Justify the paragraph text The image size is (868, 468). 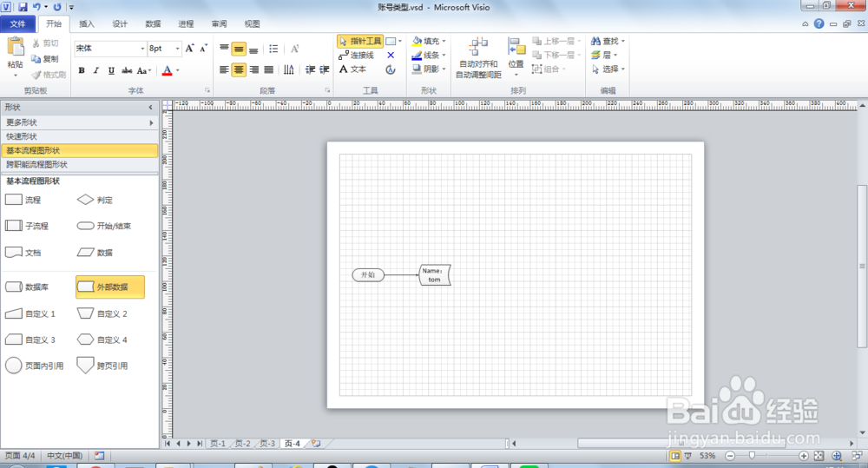(268, 69)
